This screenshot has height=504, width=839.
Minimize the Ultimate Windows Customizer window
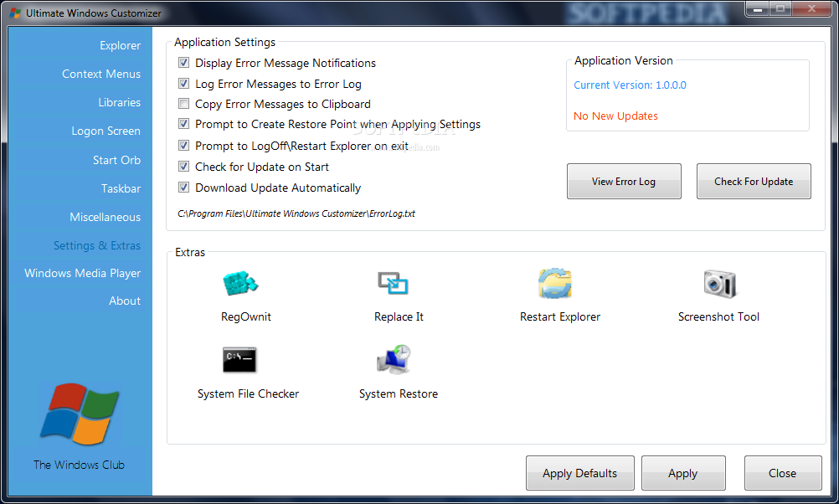click(x=758, y=9)
